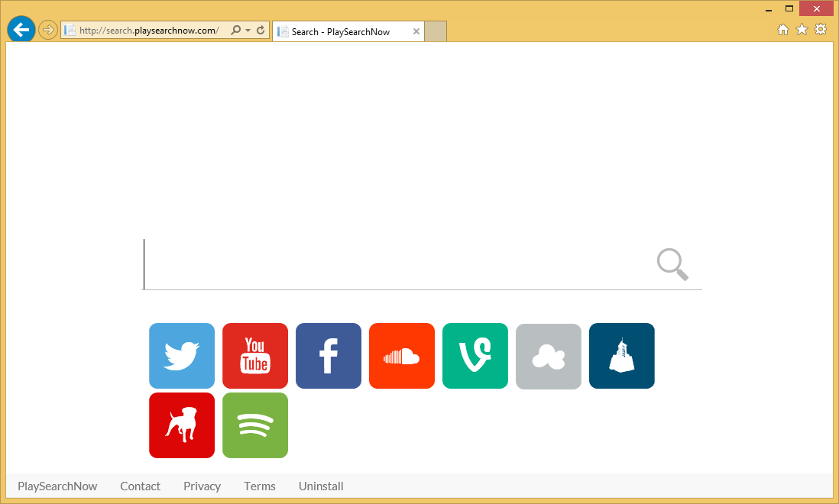This screenshot has width=839, height=504.
Task: Click the magnifying glass search button
Action: 672,264
